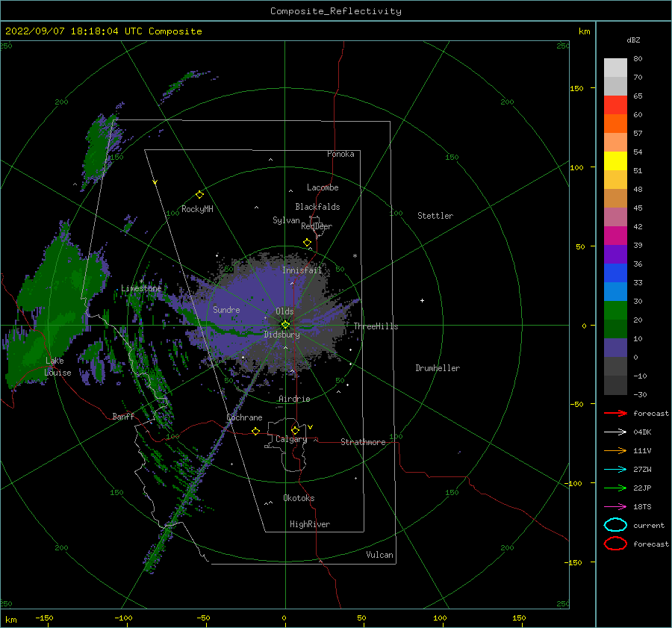Click the Composite_Reflectivity title text

click(335, 11)
